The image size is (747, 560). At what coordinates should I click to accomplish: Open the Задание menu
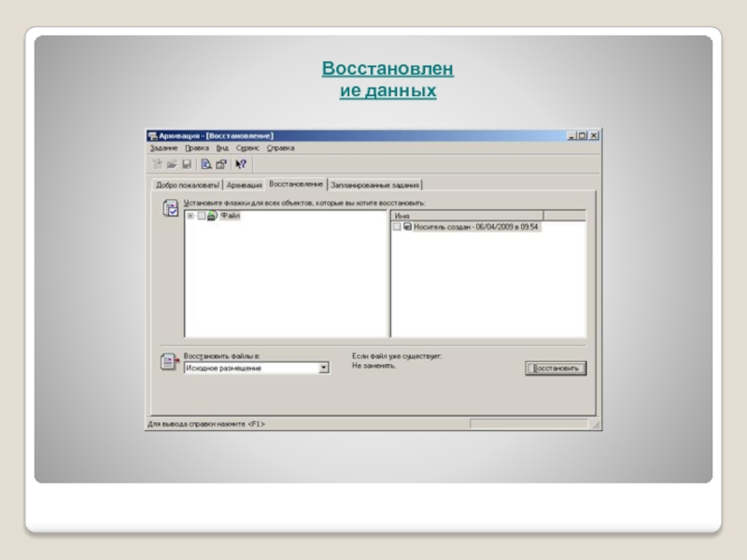163,148
